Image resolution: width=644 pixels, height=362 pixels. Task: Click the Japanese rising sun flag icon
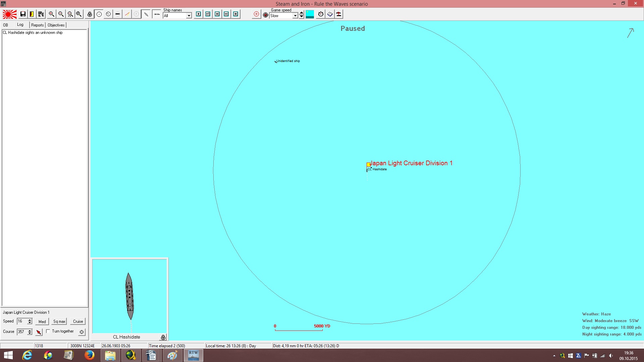(x=10, y=14)
